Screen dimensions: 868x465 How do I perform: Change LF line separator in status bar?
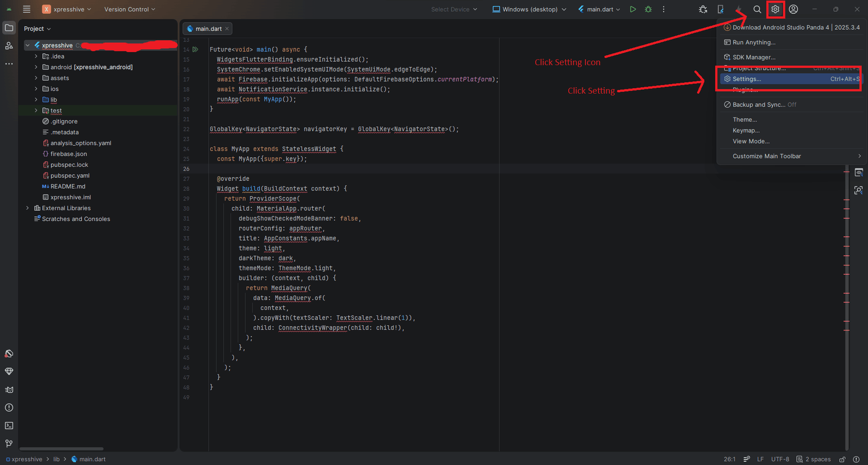point(760,459)
